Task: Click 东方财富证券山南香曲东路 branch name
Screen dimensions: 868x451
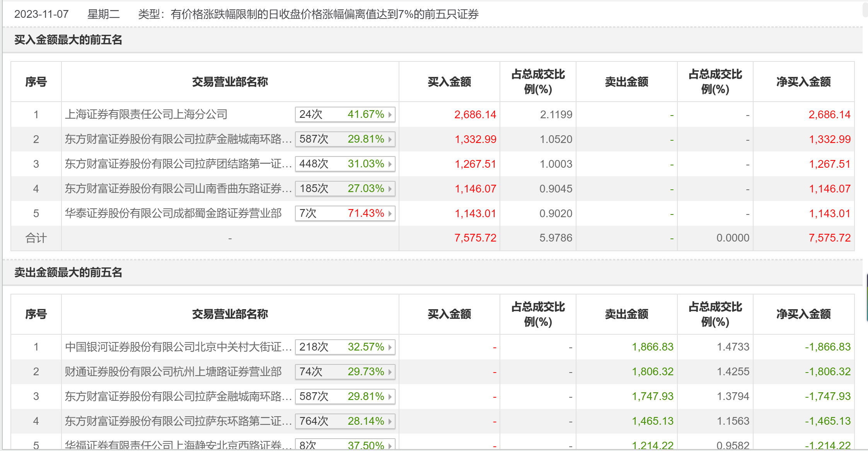Action: [x=178, y=189]
